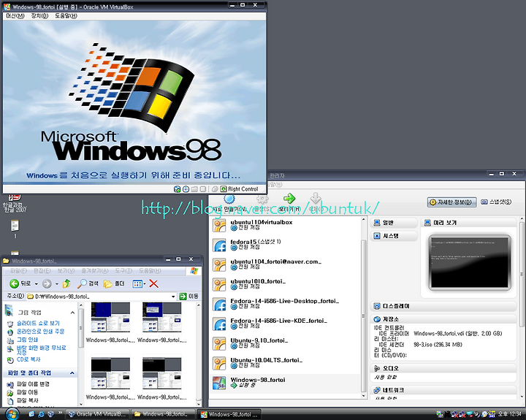Screen dimensions: 526x420
Task: Select the ubuntu1010_fortoi_ machine
Action: pyautogui.click(x=285, y=284)
